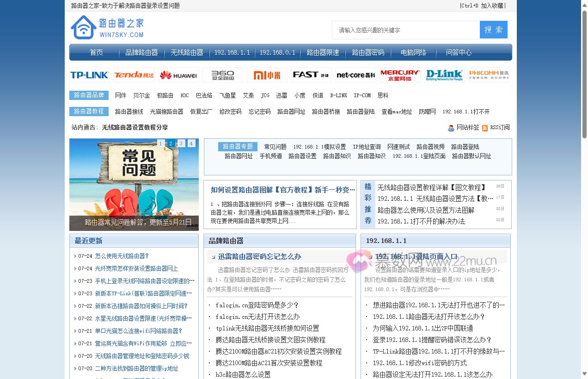Click the MERCURY 水星网络 logo

pos(400,74)
